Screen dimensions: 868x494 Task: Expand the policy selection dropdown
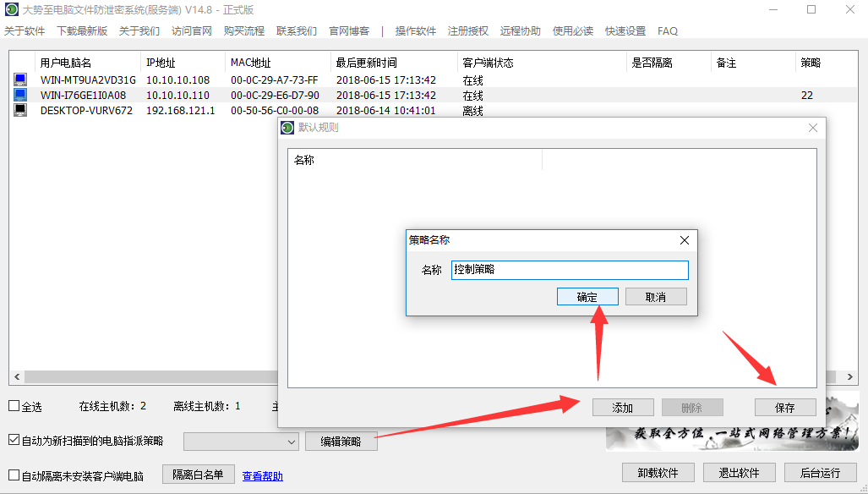click(x=292, y=442)
